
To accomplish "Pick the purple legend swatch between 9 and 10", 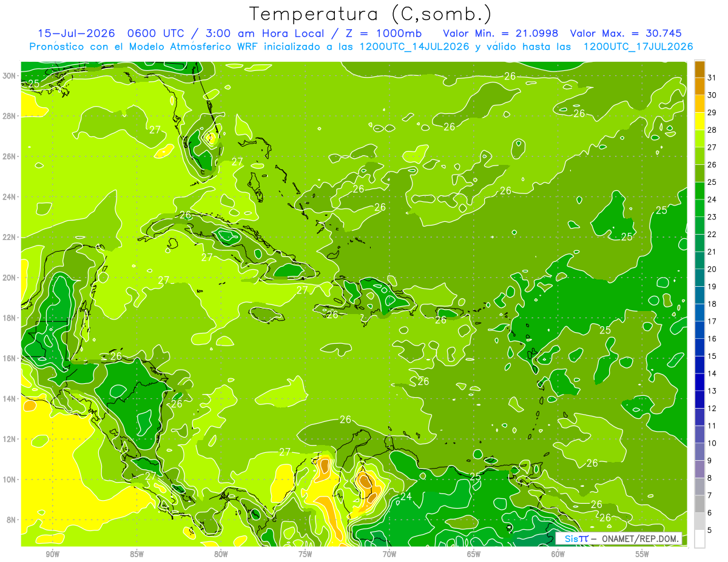I will pyautogui.click(x=699, y=451).
